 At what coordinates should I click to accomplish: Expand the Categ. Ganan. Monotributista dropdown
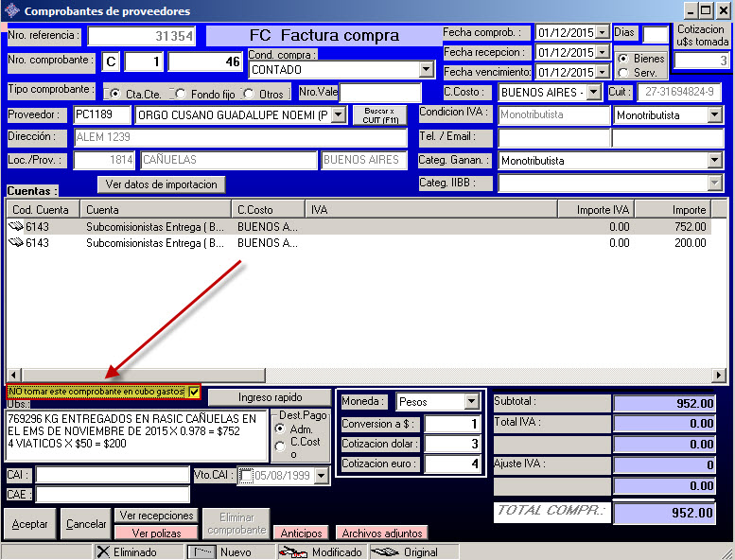click(x=714, y=161)
